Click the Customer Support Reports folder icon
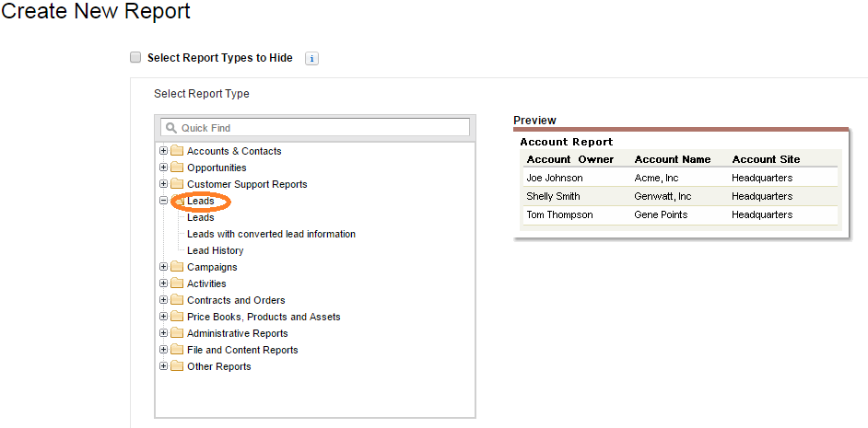The image size is (868, 428). coord(177,184)
